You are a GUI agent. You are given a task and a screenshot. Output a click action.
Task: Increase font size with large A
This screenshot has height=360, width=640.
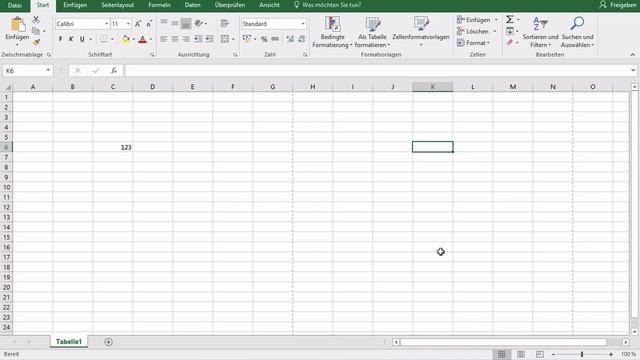[138, 24]
